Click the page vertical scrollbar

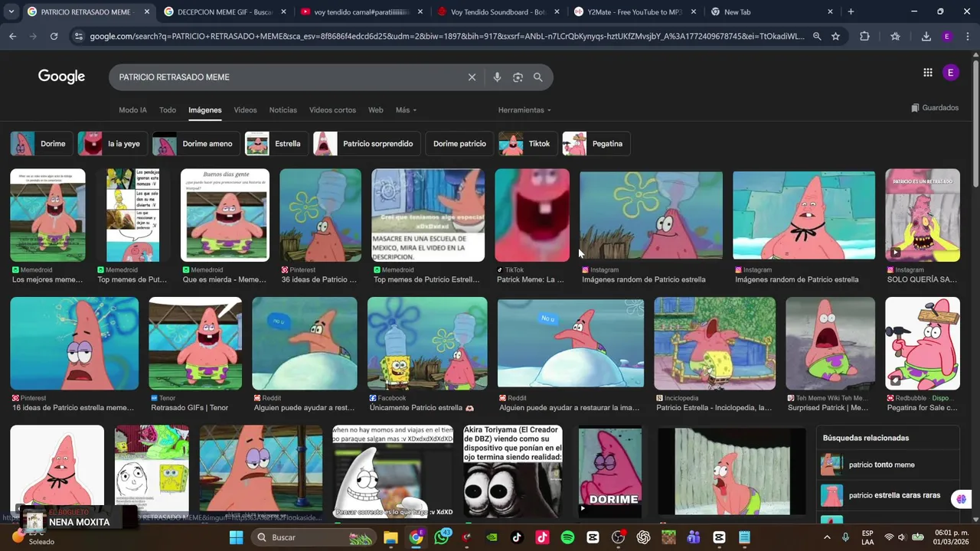(975, 122)
